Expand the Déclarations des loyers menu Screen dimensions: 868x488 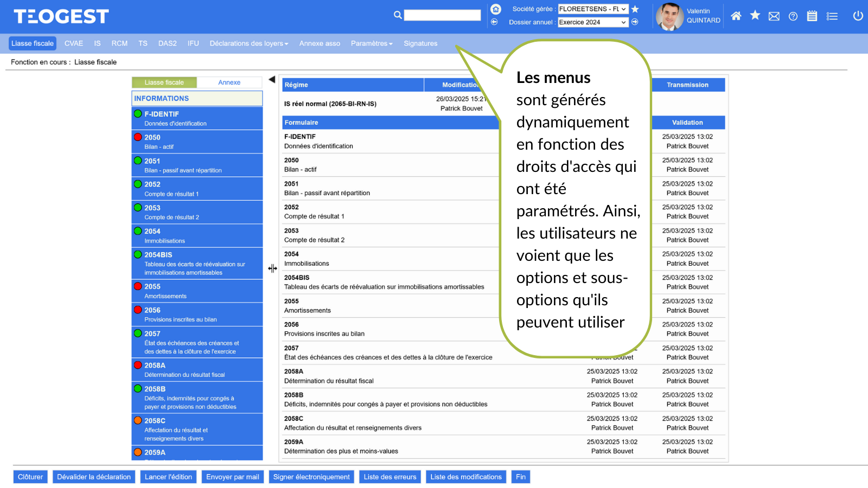coord(249,43)
